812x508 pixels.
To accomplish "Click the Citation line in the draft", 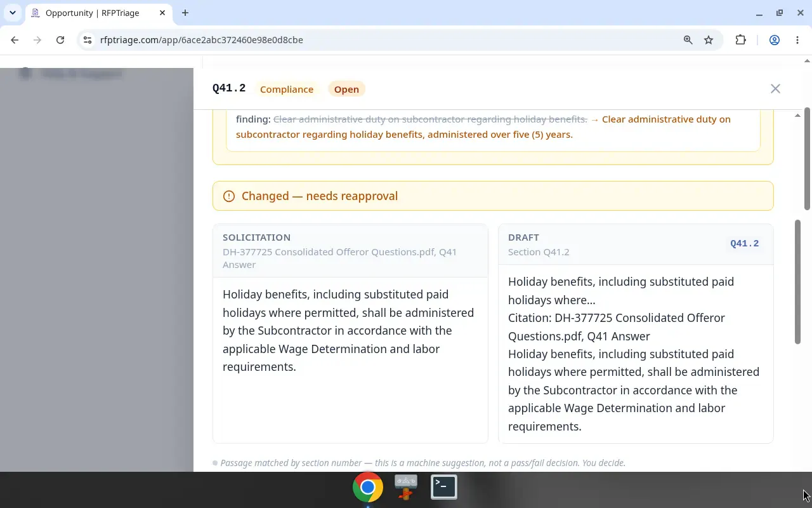I will coord(617,327).
